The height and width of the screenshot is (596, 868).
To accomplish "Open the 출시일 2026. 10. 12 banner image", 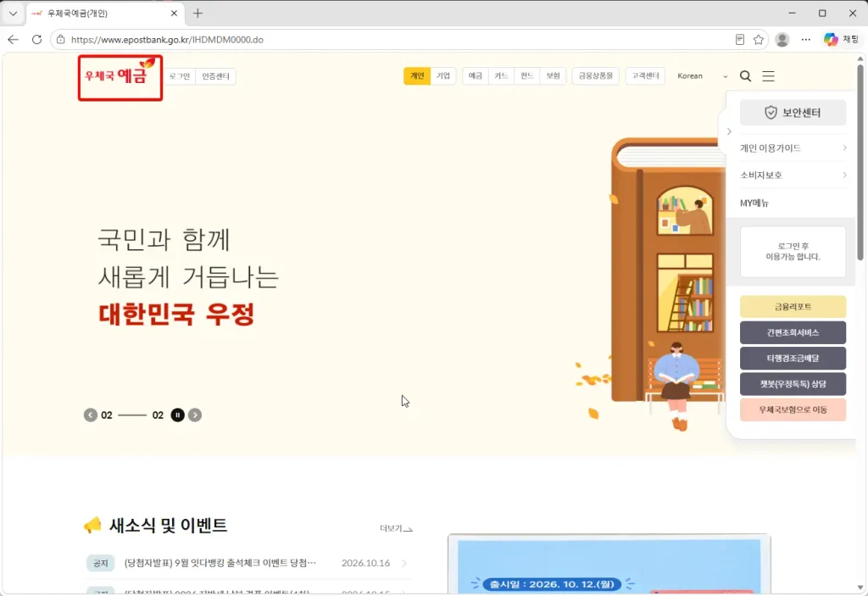I will (609, 565).
